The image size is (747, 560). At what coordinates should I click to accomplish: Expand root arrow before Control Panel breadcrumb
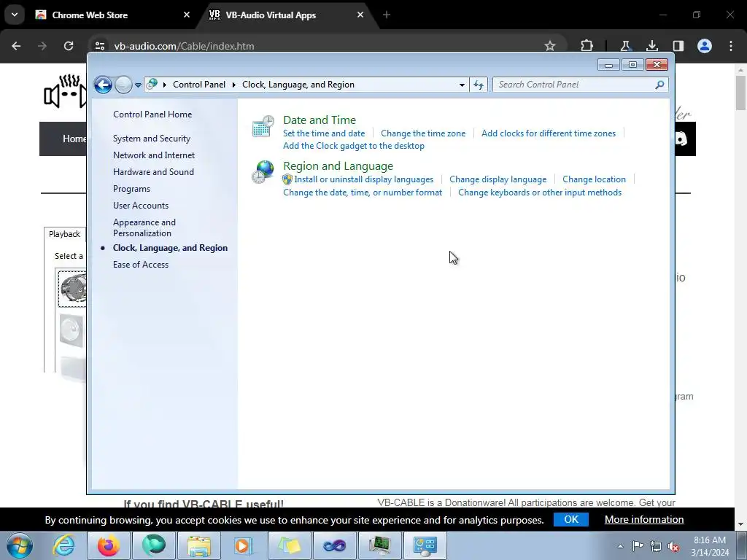165,85
